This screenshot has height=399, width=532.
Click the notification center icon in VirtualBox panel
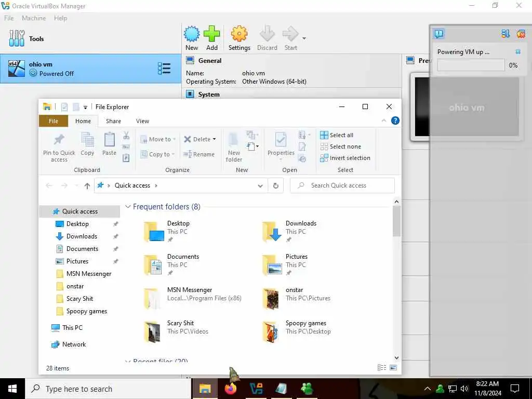pos(438,34)
